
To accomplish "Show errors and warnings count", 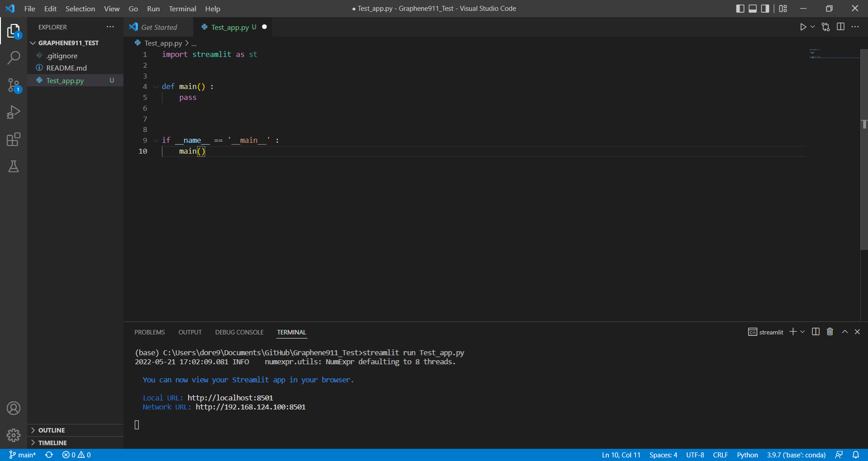I will point(76,455).
